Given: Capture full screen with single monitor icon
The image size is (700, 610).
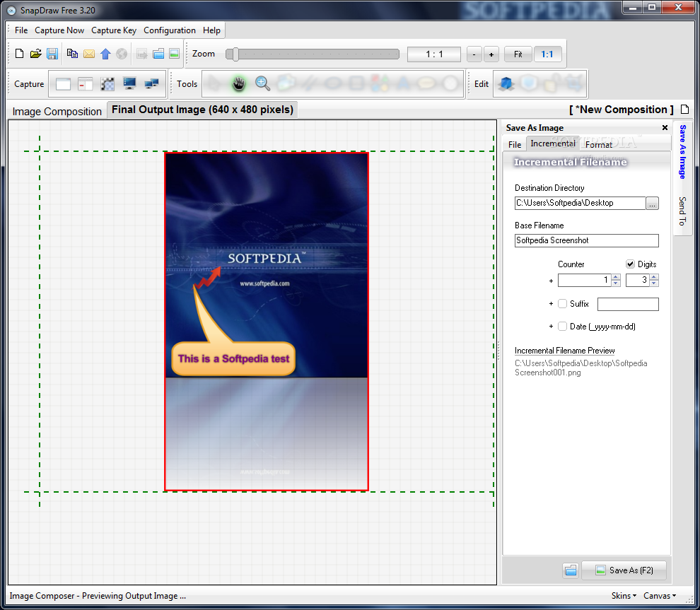Looking at the screenshot, I should [129, 83].
